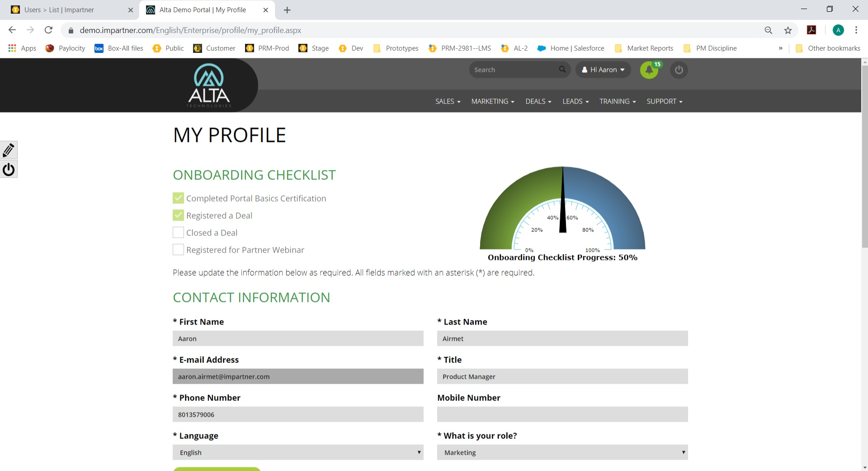Bookmark this page with the star icon
Screen dimensions: 868x471
[788, 30]
